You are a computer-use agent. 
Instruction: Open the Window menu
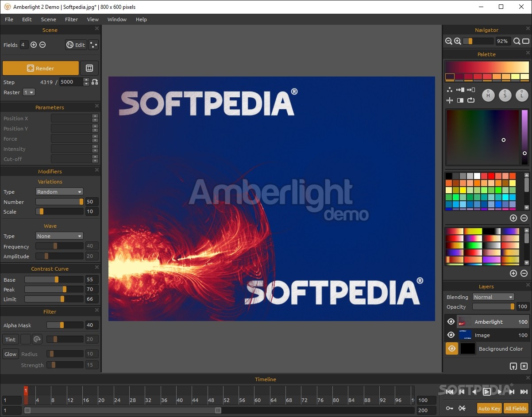tap(117, 19)
